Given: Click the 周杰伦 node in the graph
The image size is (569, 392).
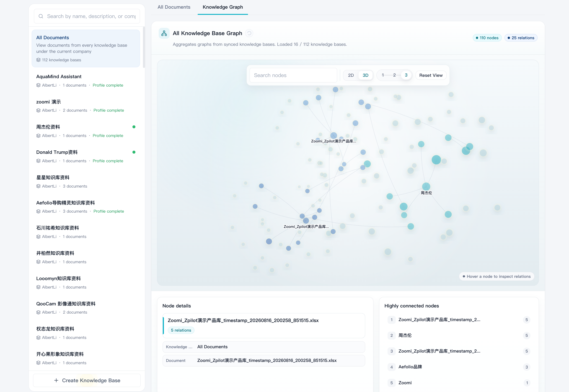Looking at the screenshot, I should click(x=426, y=186).
